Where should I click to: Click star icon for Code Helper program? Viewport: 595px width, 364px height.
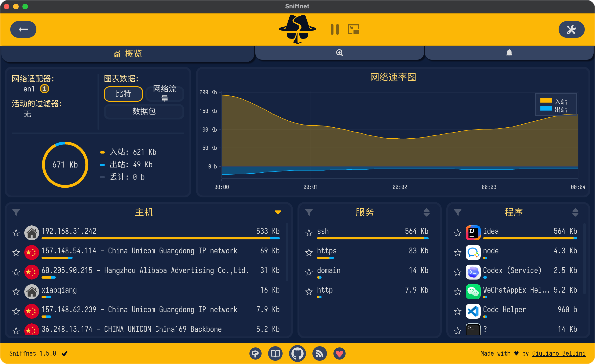458,311
